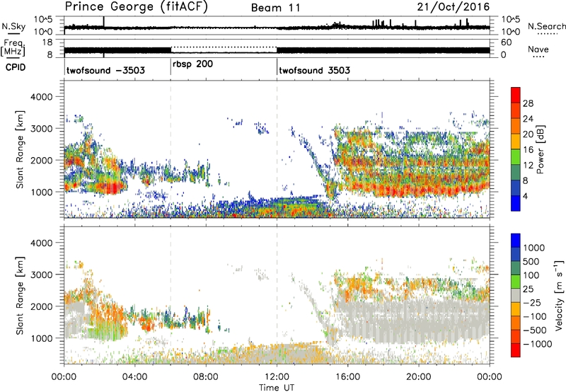This screenshot has height=392, width=566.
Task: Click the "Slant Range [km]" label of power panel
Action: (20, 149)
